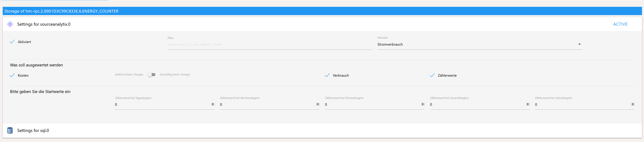
Task: Click 'Bitte geben Sie die Startwerte ein'
Action: click(x=40, y=92)
